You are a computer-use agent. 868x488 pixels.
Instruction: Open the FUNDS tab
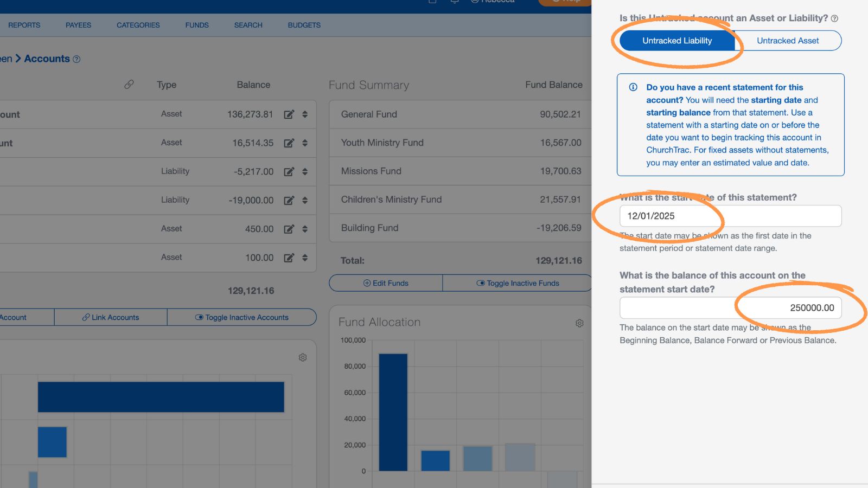(197, 25)
